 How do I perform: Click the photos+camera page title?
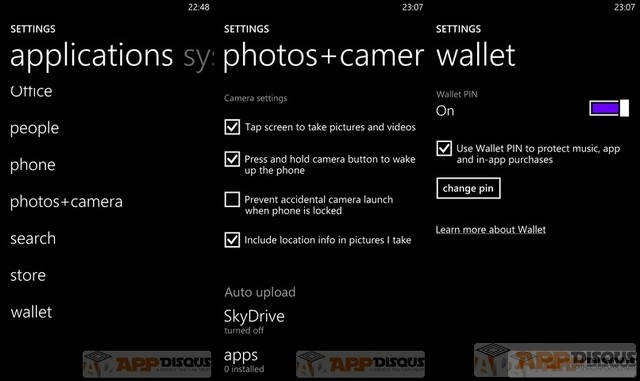tap(324, 57)
